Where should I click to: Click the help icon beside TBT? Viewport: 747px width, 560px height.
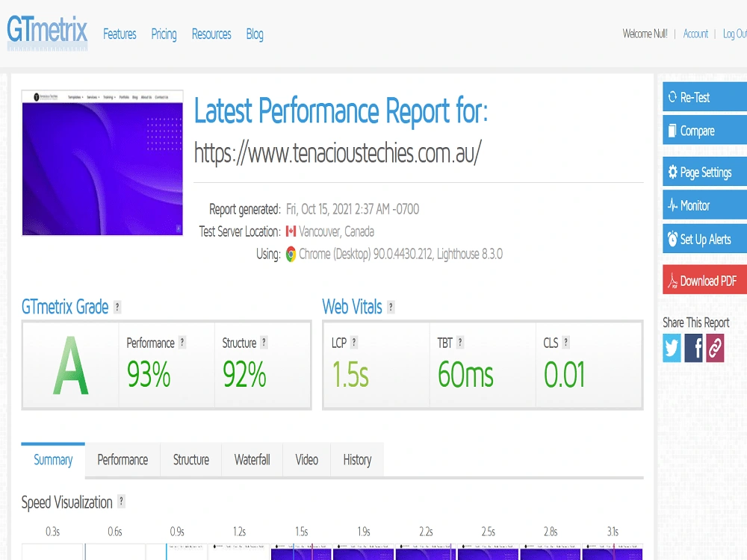point(459,343)
